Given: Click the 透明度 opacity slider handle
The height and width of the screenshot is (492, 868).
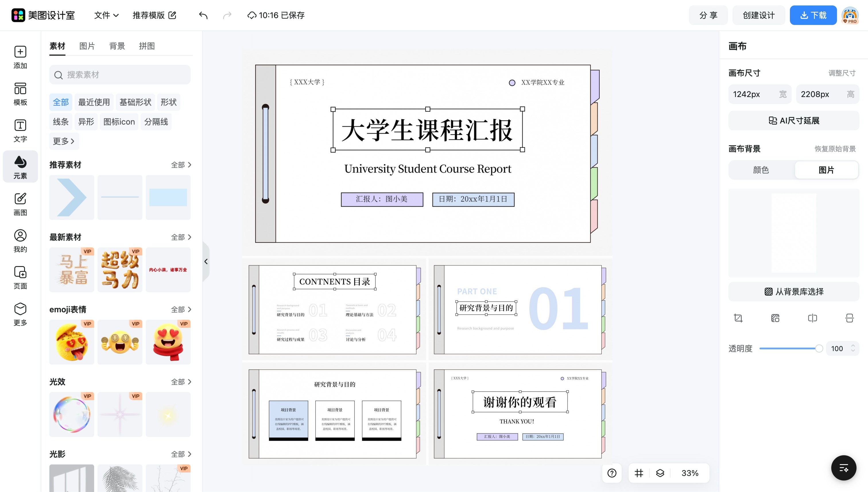Looking at the screenshot, I should coord(819,348).
